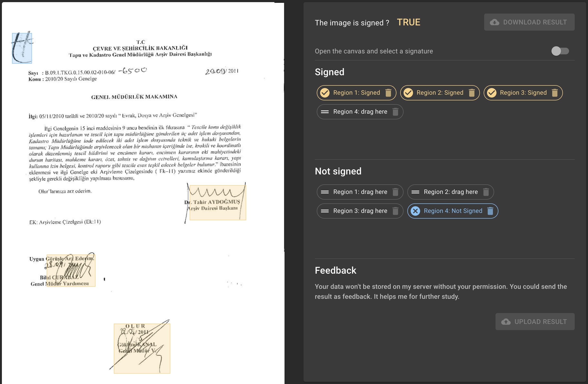
Task: Click the delete icon on Region 4 drag here
Action: 395,112
